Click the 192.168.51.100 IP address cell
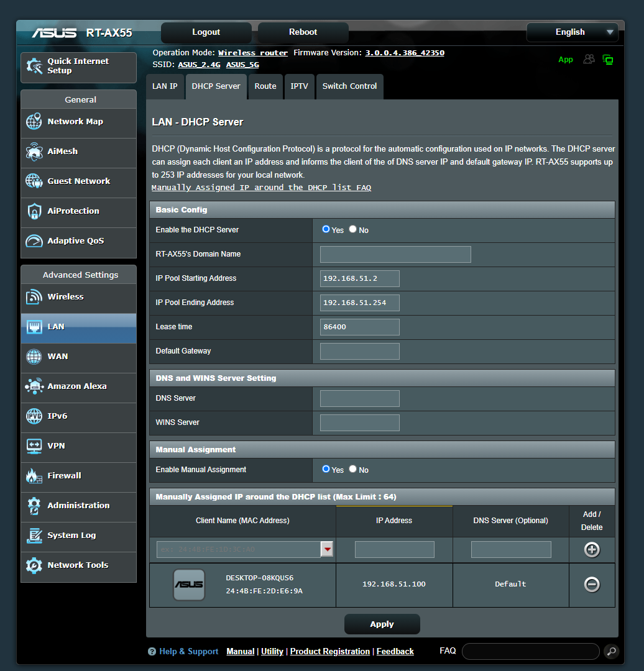 [x=394, y=585]
